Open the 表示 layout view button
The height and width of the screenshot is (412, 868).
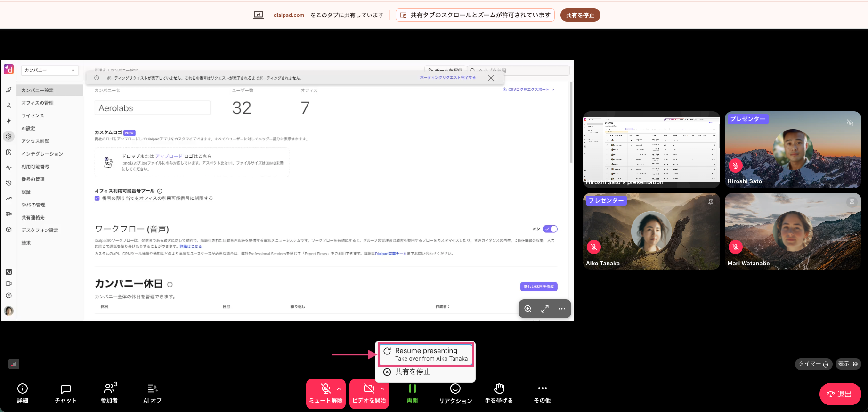click(848, 364)
